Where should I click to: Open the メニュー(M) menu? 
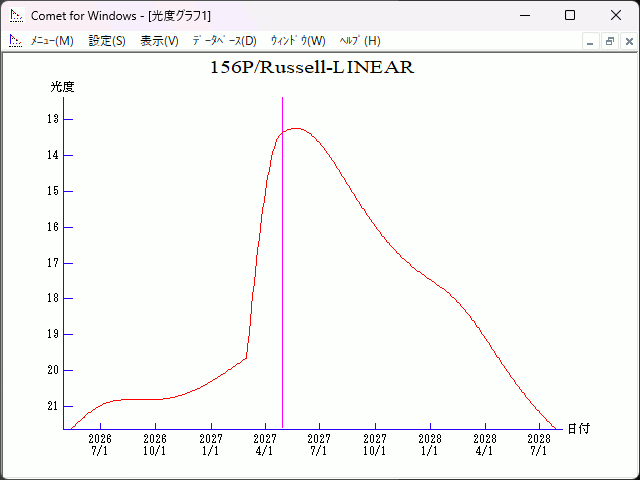tap(52, 41)
